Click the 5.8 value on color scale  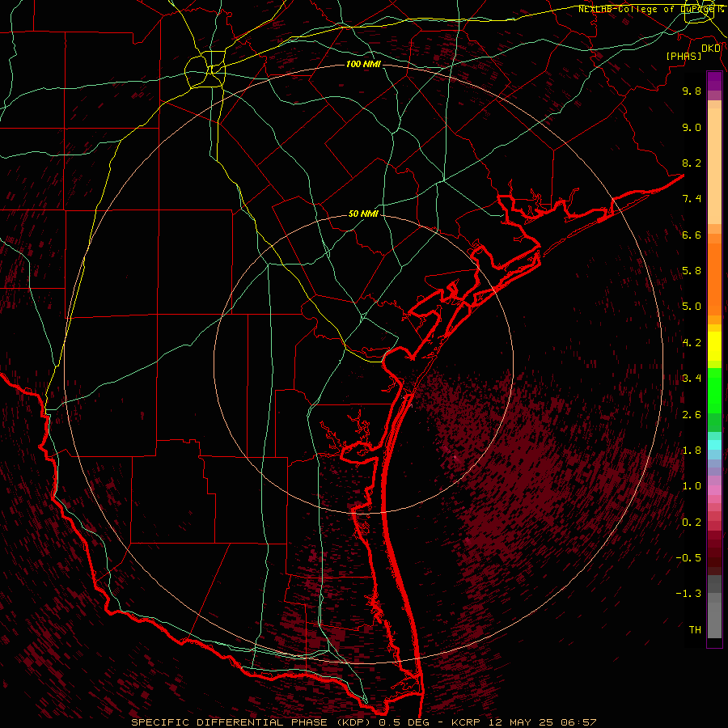692,271
